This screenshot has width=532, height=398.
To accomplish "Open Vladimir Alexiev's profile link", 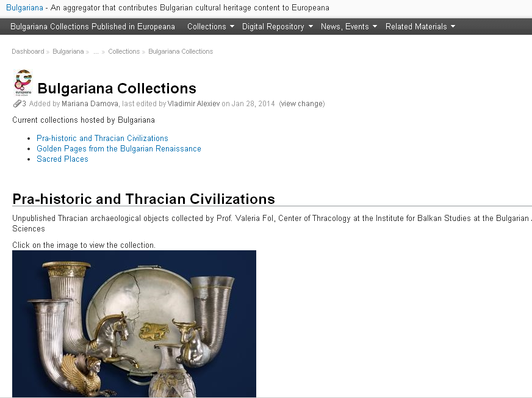I will click(193, 104).
